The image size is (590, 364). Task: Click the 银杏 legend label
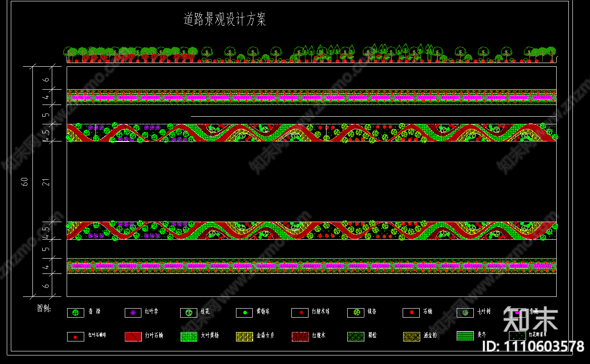click(372, 311)
